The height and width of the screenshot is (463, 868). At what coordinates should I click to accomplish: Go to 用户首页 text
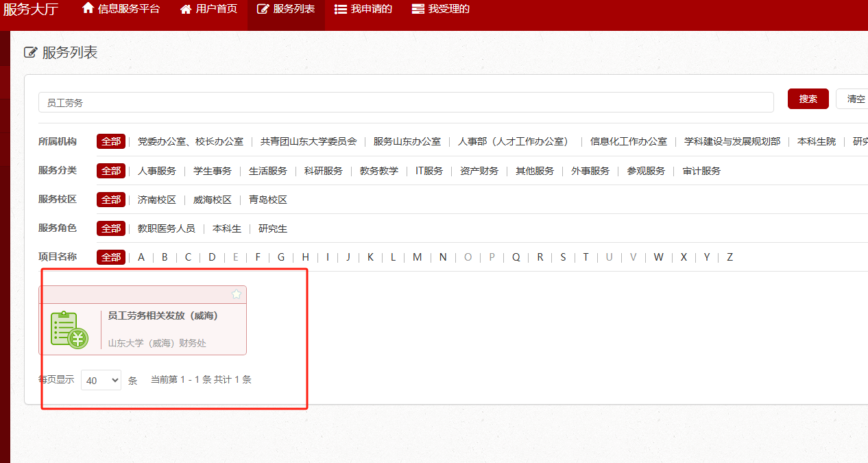(217, 9)
